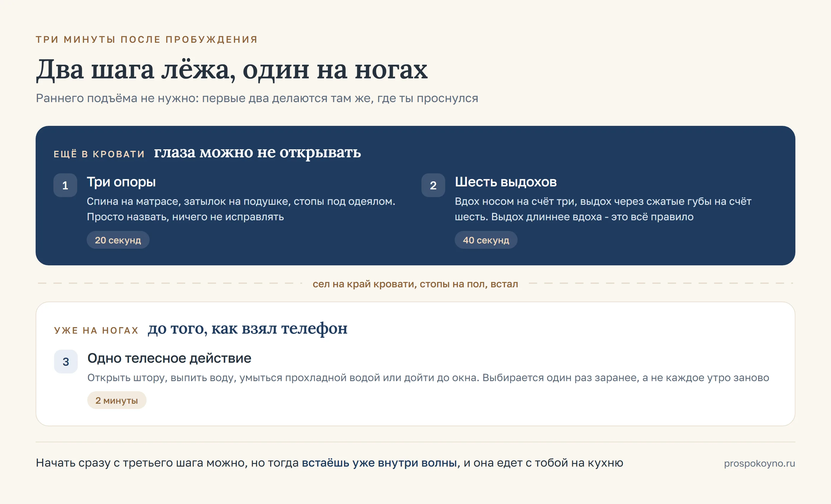Open the prospokoyno.ru site link
This screenshot has height=504, width=831.
click(759, 463)
